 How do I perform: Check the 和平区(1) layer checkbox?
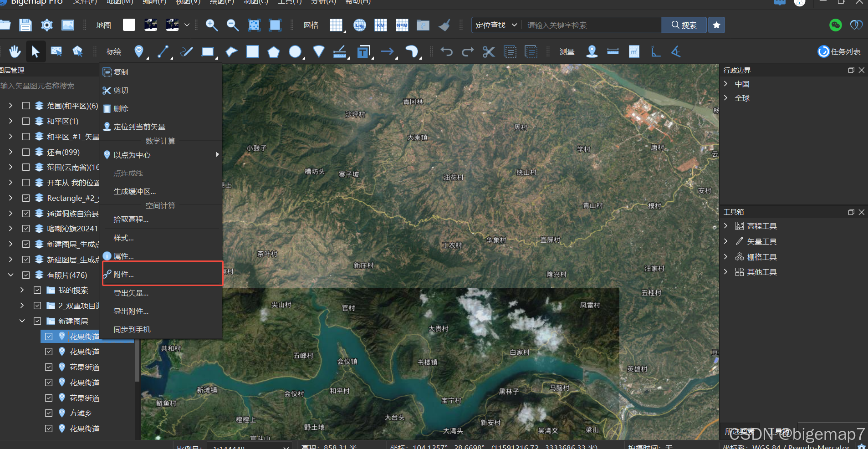[x=26, y=121]
